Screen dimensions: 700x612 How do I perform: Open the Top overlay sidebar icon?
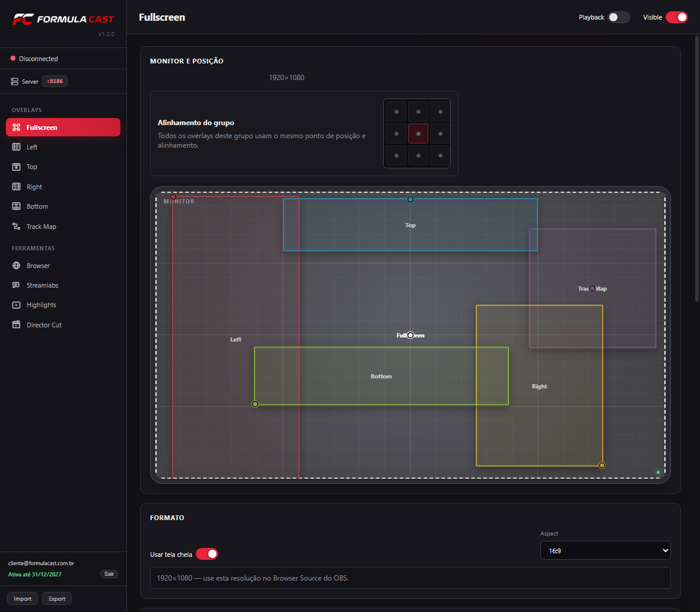pos(16,167)
